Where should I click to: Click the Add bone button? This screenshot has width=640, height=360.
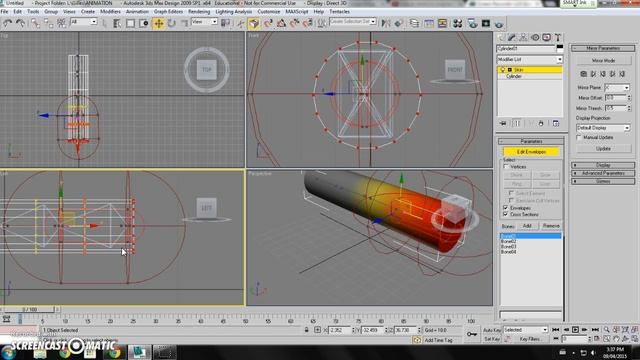[x=527, y=226]
